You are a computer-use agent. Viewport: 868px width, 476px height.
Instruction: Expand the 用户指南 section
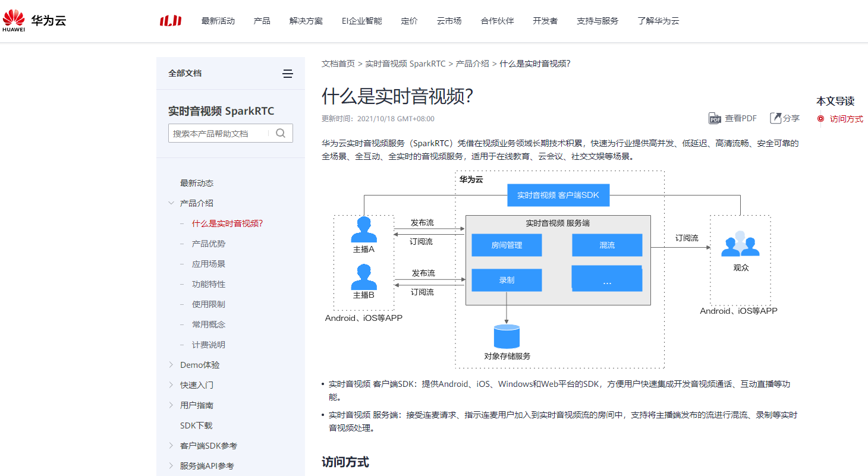click(x=171, y=405)
